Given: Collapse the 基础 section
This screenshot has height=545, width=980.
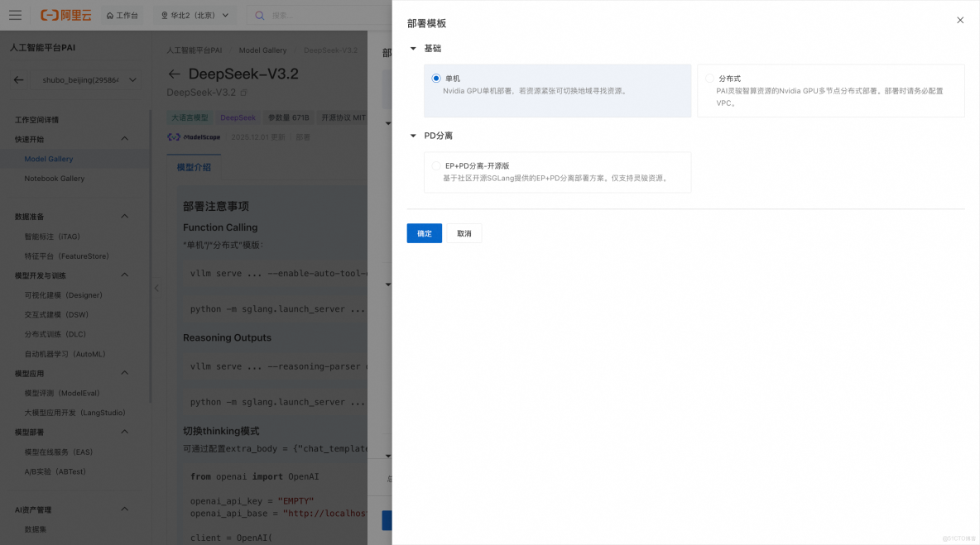Looking at the screenshot, I should [x=413, y=48].
